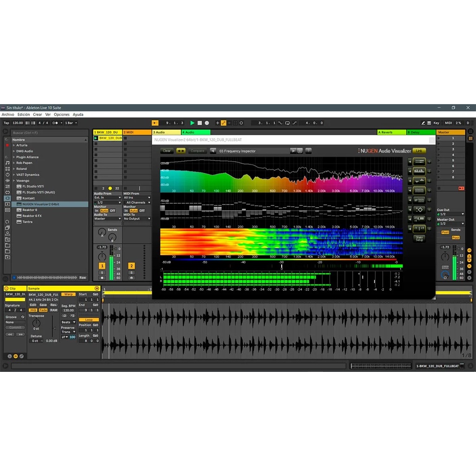Select the ST stereo spectrum view icon
The width and height of the screenshot is (476, 476).
pyautogui.click(x=419, y=200)
